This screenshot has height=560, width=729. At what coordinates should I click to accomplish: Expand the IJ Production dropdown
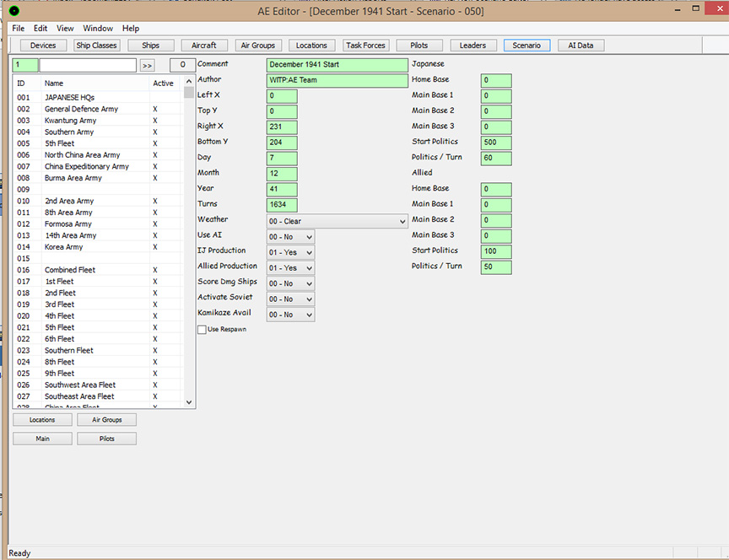click(x=290, y=252)
